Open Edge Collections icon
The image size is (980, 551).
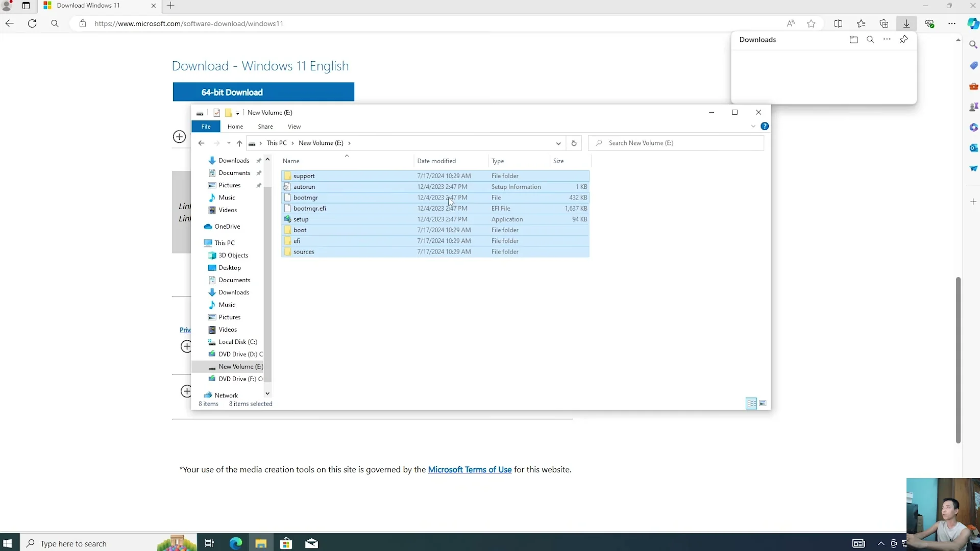point(884,23)
